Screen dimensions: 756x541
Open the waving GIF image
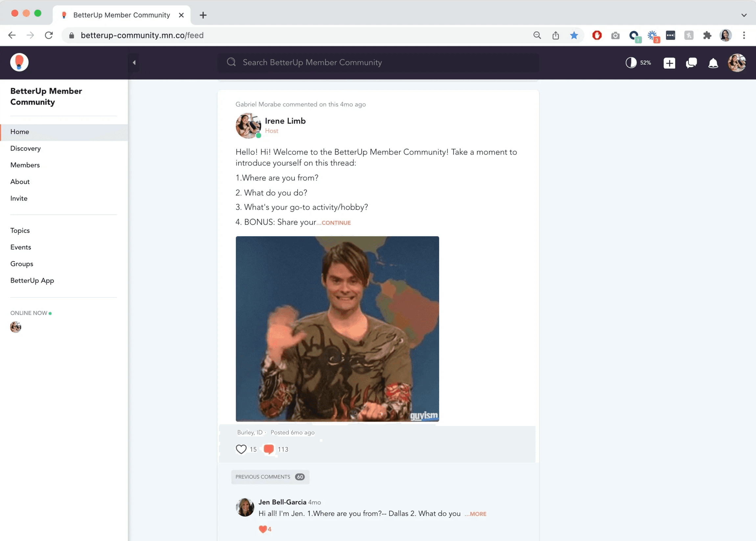click(337, 329)
